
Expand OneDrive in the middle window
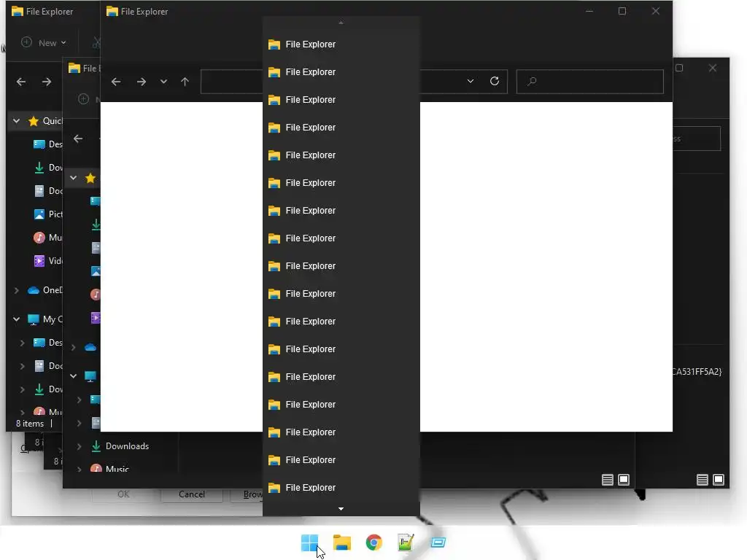tap(74, 347)
